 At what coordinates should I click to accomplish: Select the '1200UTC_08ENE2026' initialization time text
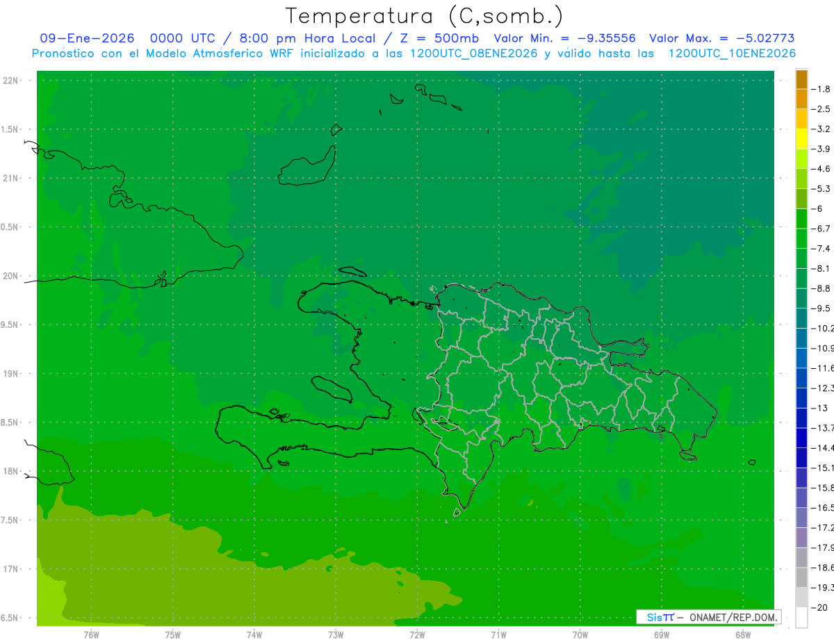[473, 53]
